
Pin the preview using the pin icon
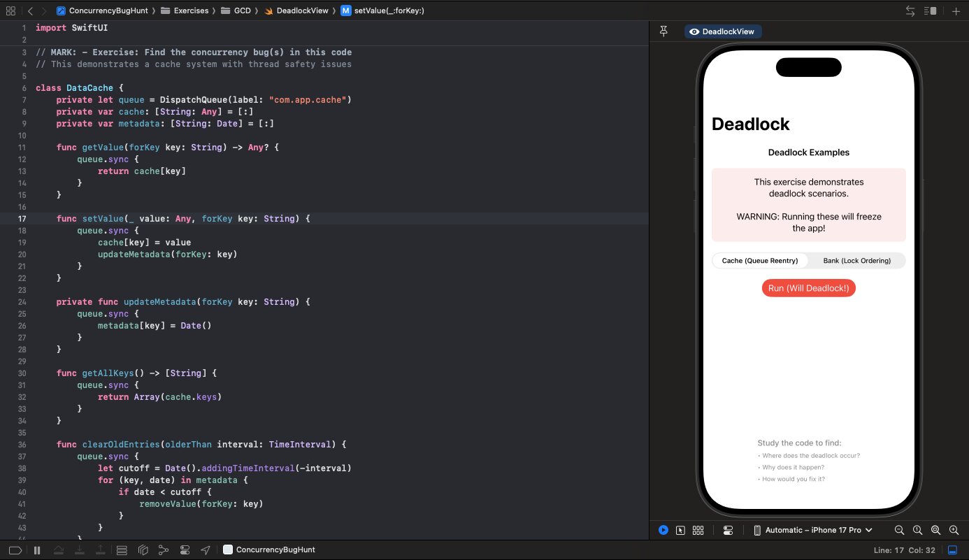tap(663, 31)
